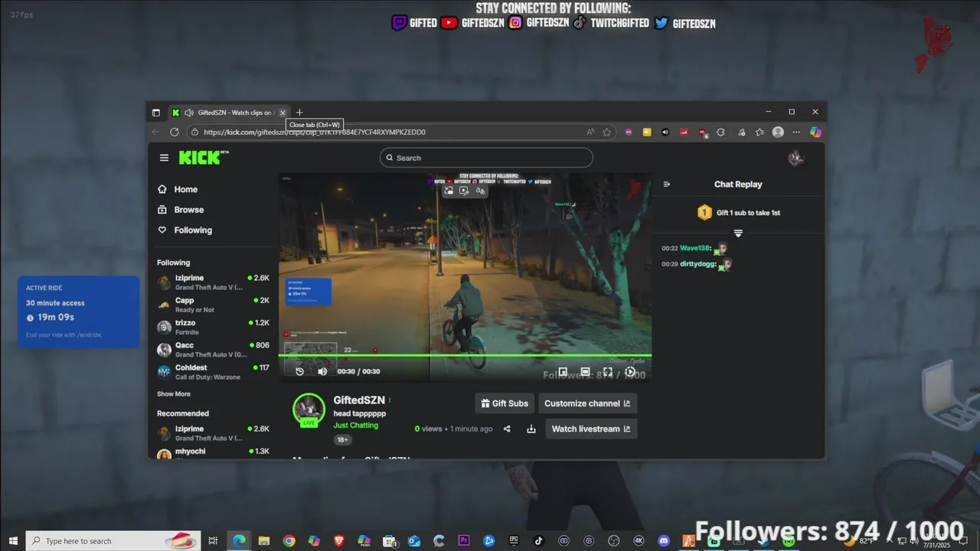Viewport: 980px width, 551px height.
Task: Open a new browser tab
Action: [299, 112]
